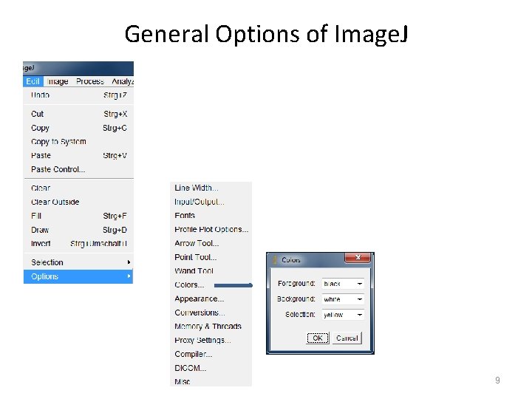
Task: Open the Image menu
Action: (58, 81)
